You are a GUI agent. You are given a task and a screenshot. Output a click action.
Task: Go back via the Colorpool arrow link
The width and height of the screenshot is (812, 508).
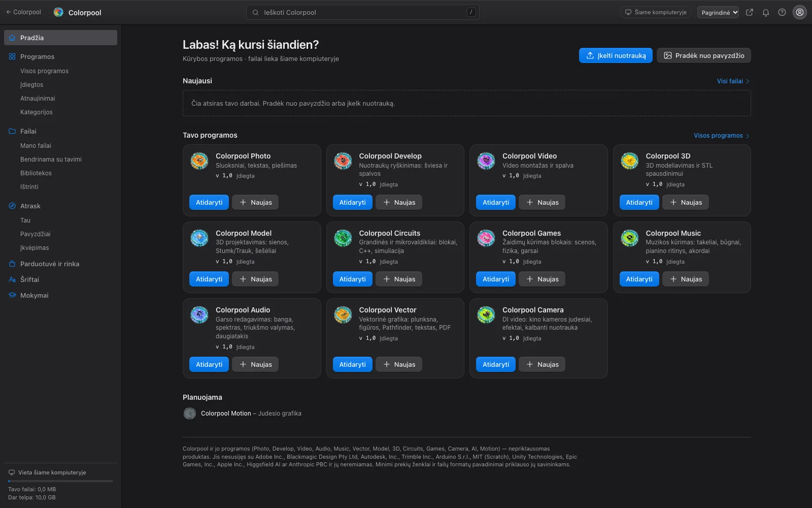tap(23, 12)
